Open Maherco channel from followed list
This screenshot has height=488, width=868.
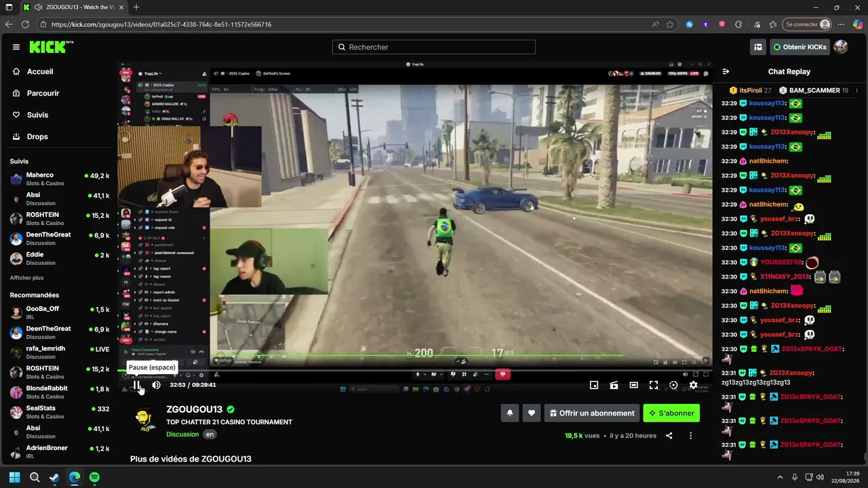pyautogui.click(x=60, y=179)
